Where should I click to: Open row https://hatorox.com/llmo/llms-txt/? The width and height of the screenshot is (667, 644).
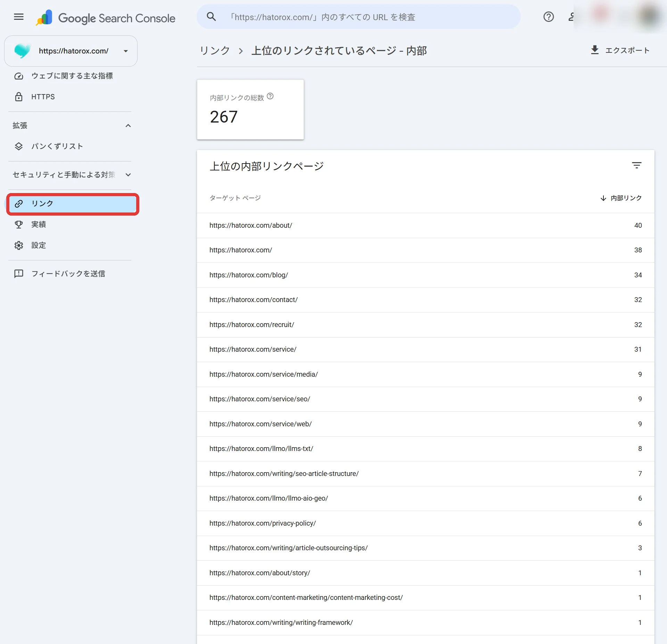click(x=426, y=449)
